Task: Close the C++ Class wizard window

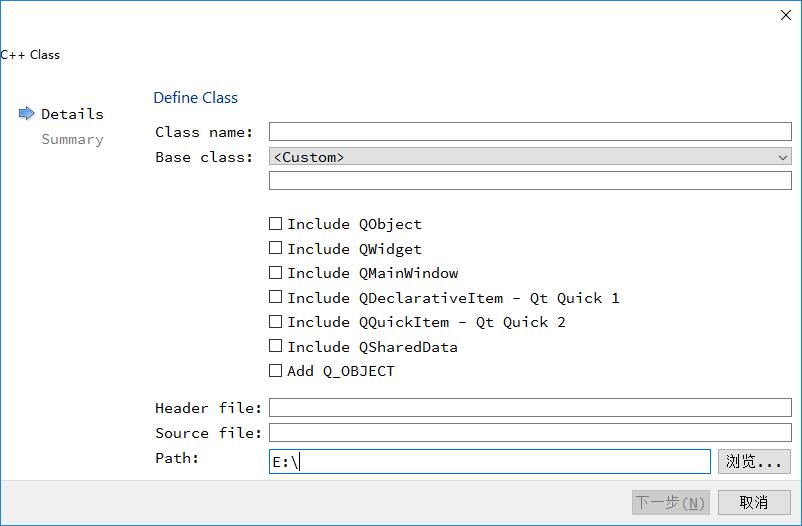Action: point(785,15)
